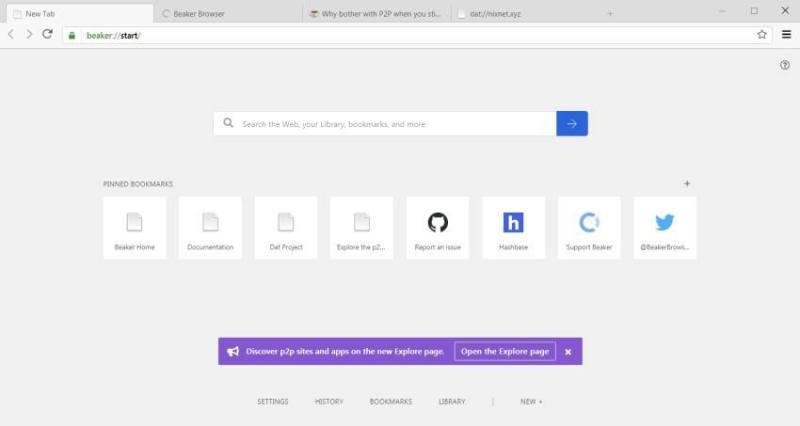
Task: Click the forward navigation arrow
Action: [x=29, y=34]
